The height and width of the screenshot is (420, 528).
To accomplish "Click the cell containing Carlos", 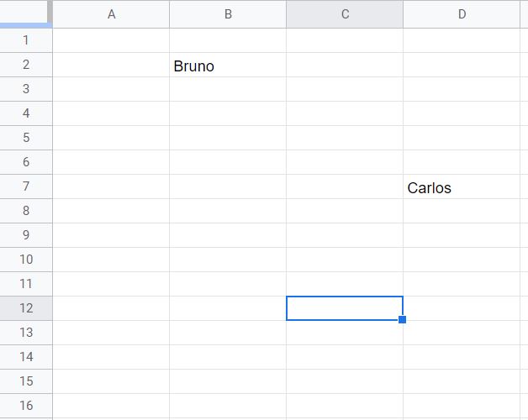I will (462, 186).
